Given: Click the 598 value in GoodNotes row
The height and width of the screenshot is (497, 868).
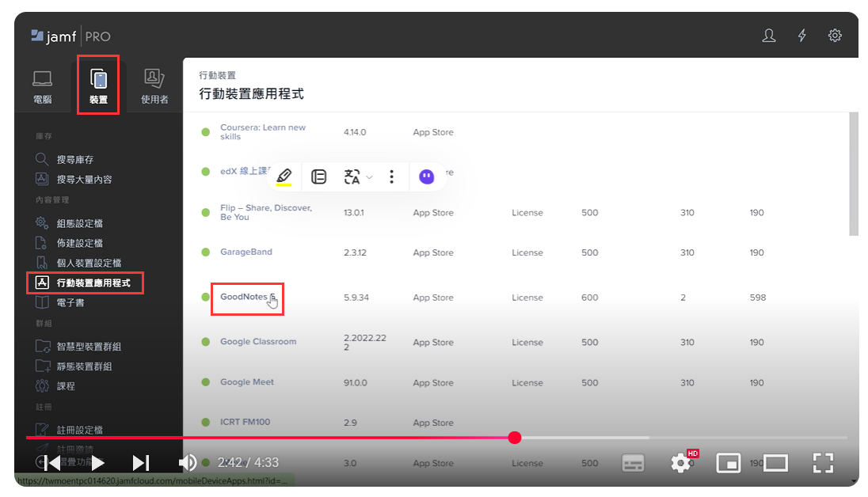Looking at the screenshot, I should pos(758,298).
